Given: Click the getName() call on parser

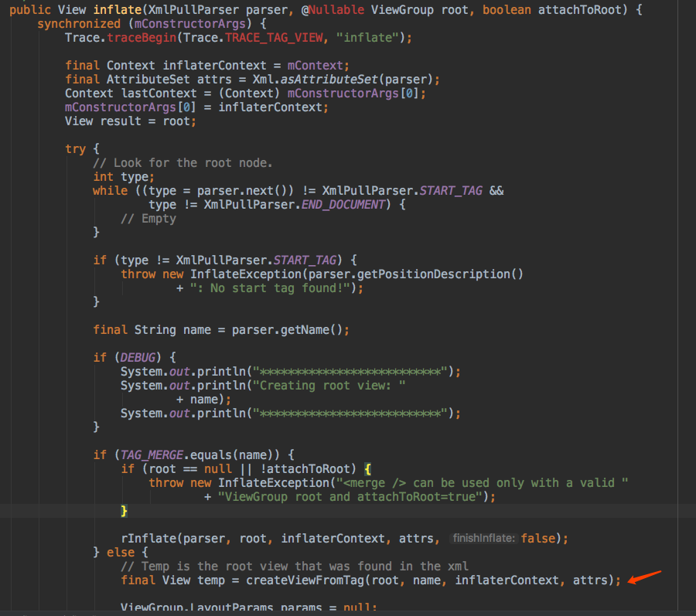Looking at the screenshot, I should 312,330.
